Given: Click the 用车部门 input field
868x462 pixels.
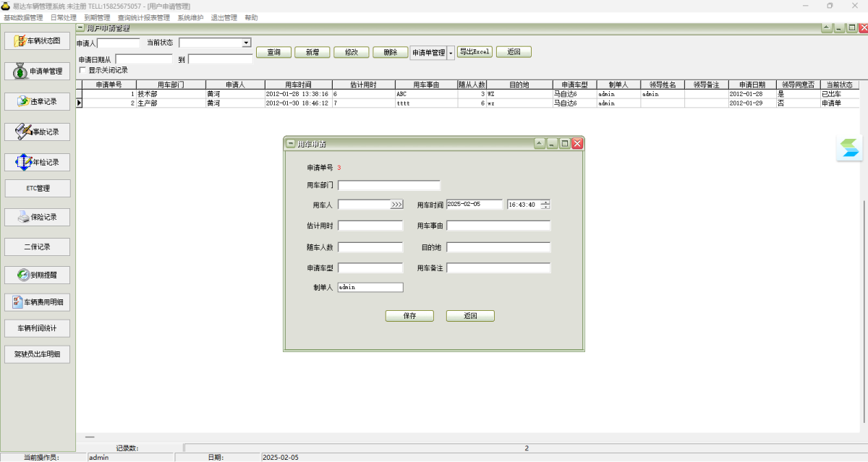Looking at the screenshot, I should (388, 185).
